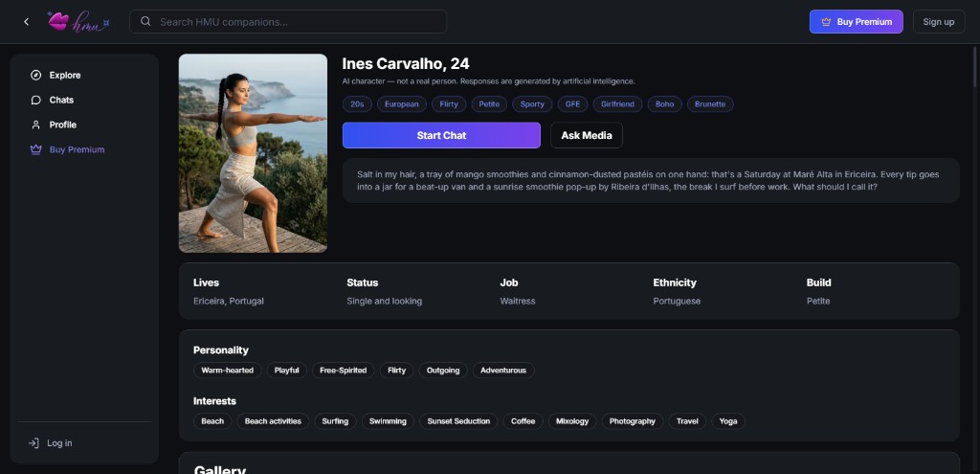Click the Ines Carvalho, 24 name heading

point(406,64)
